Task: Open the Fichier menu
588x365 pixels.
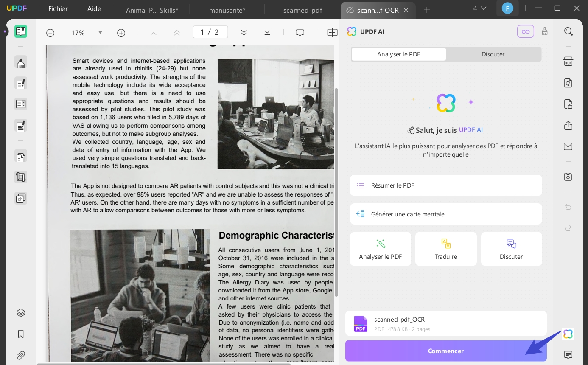Action: [58, 8]
